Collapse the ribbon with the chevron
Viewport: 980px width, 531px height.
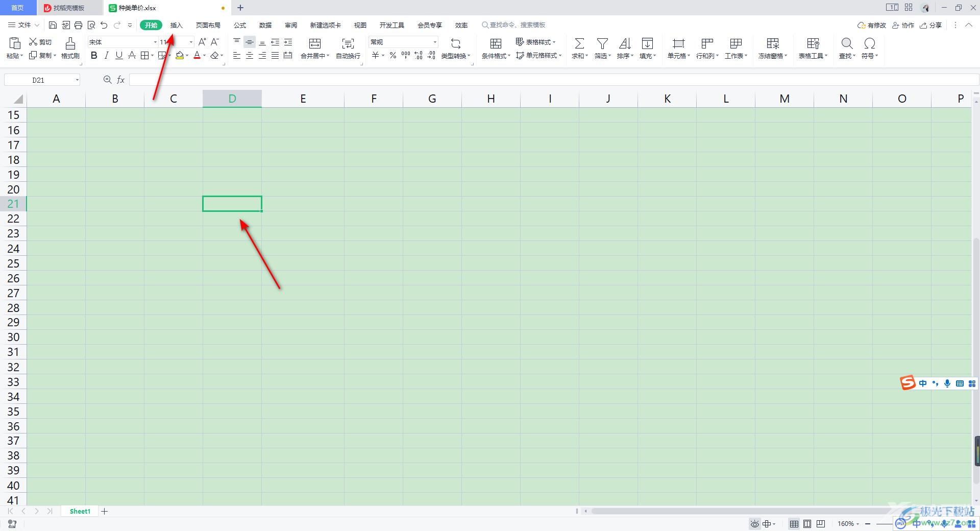click(969, 25)
